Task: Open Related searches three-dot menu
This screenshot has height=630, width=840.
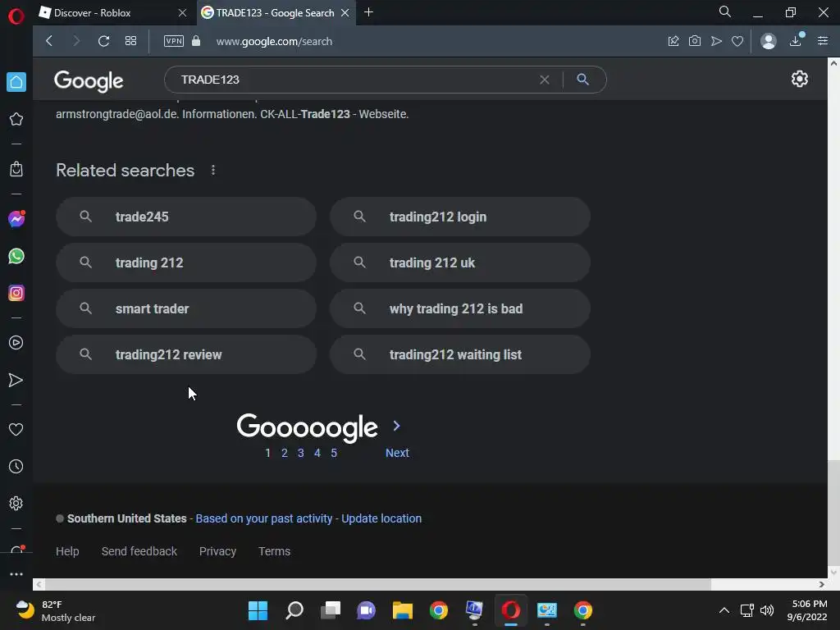Action: 213,170
